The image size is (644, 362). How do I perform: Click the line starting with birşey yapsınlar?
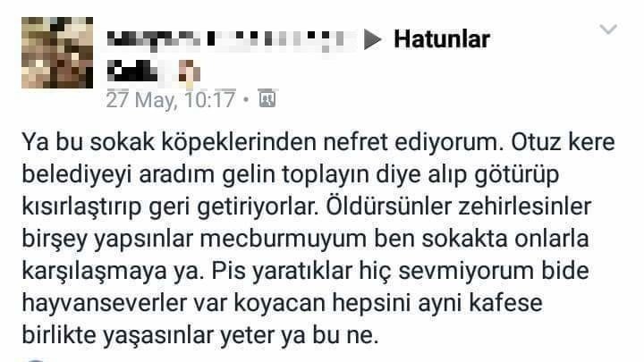click(x=306, y=239)
